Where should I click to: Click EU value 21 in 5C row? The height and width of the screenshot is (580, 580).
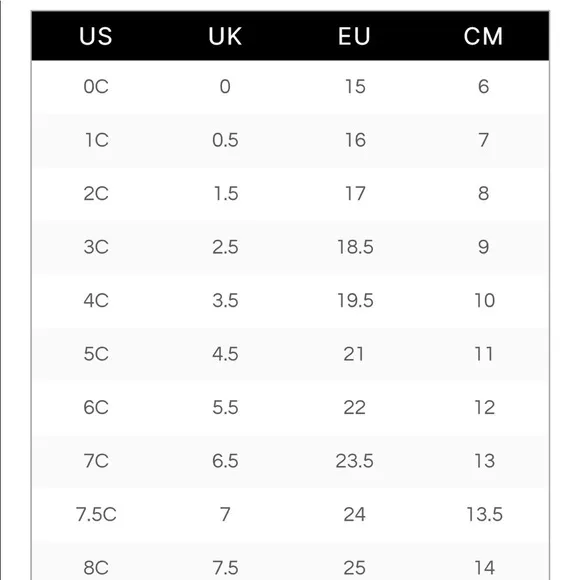click(x=354, y=354)
